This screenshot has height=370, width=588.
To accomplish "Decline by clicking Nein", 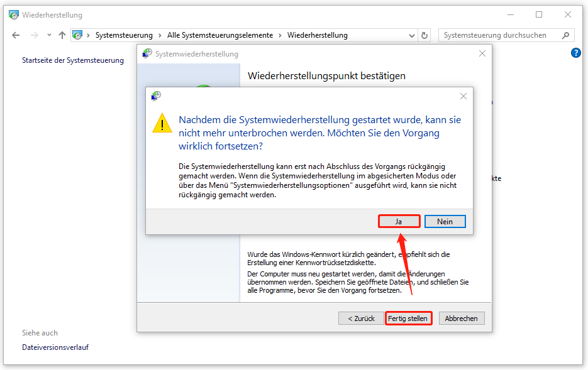I will pos(445,221).
